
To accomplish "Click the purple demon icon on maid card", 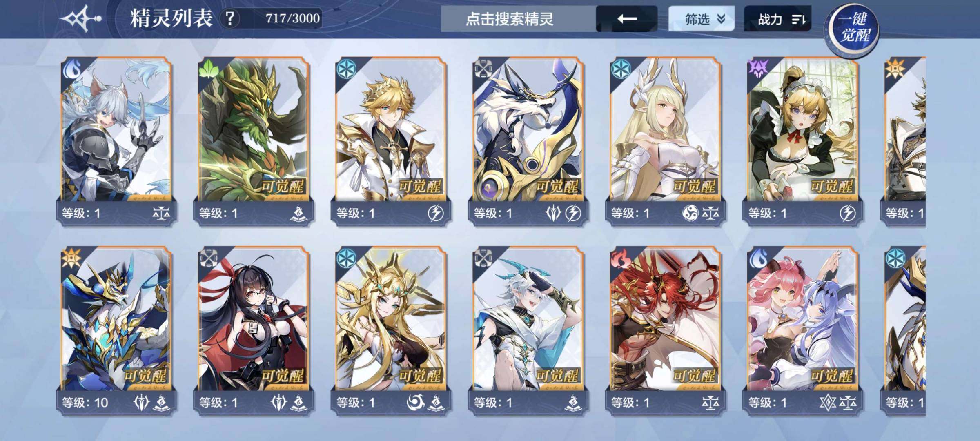I will coord(758,69).
